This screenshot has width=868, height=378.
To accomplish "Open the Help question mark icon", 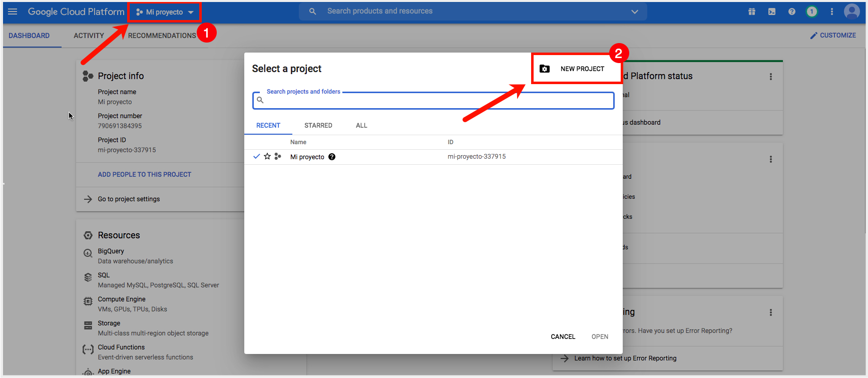I will point(792,12).
